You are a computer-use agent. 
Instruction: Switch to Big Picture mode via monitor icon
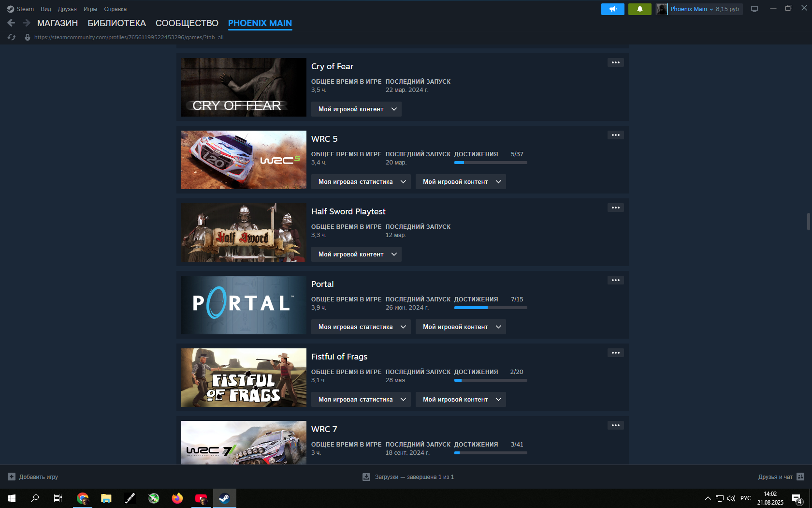point(754,9)
